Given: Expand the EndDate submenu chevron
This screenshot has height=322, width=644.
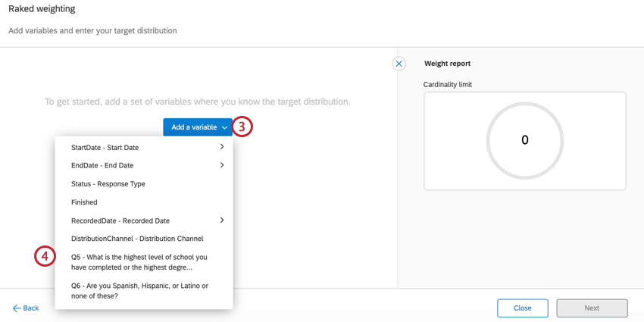Looking at the screenshot, I should click(x=222, y=165).
